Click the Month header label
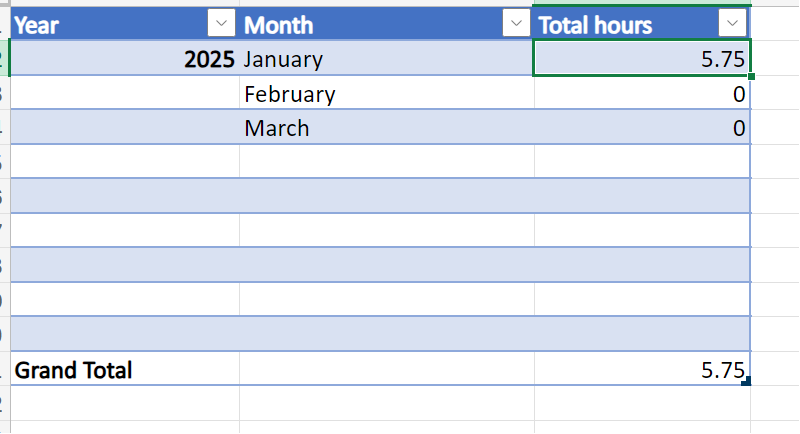The width and height of the screenshot is (800, 434). pyautogui.click(x=279, y=25)
